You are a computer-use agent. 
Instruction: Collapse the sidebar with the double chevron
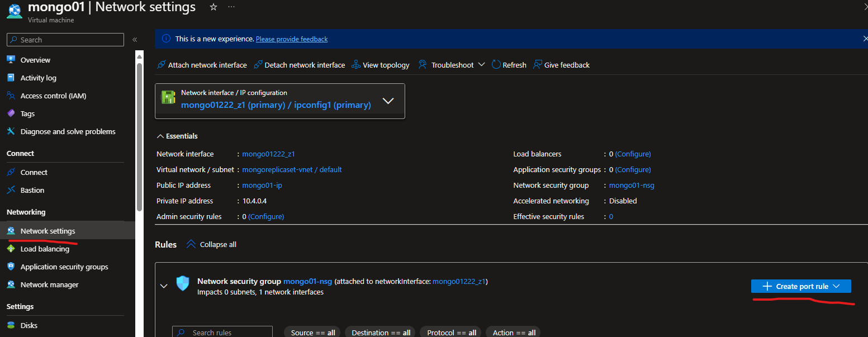[x=135, y=40]
